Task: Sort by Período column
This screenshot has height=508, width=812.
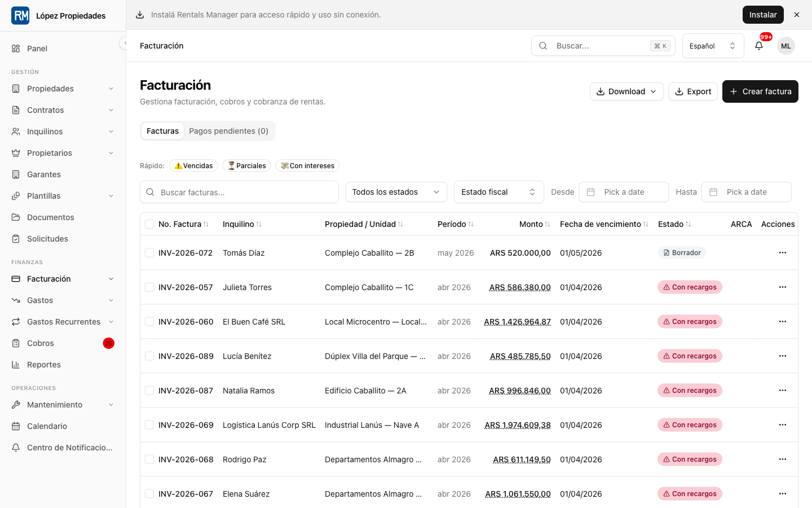Action: [456, 224]
